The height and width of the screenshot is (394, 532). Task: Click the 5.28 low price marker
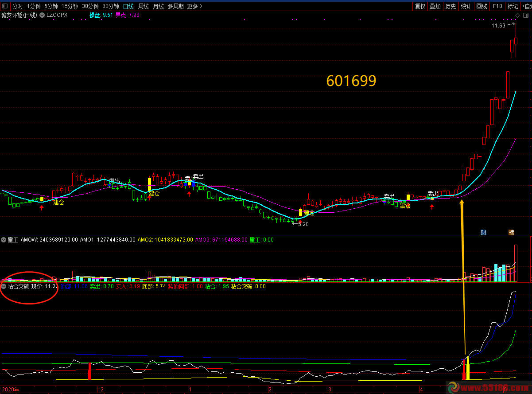[303, 224]
